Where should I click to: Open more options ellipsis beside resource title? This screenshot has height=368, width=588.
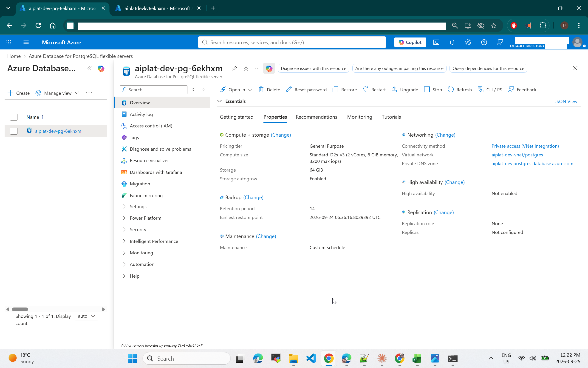[257, 68]
